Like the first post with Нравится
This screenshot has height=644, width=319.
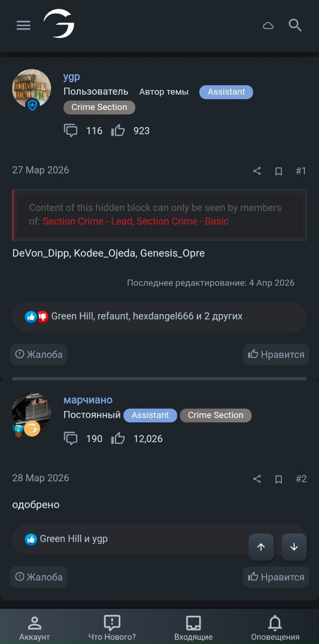coord(276,354)
